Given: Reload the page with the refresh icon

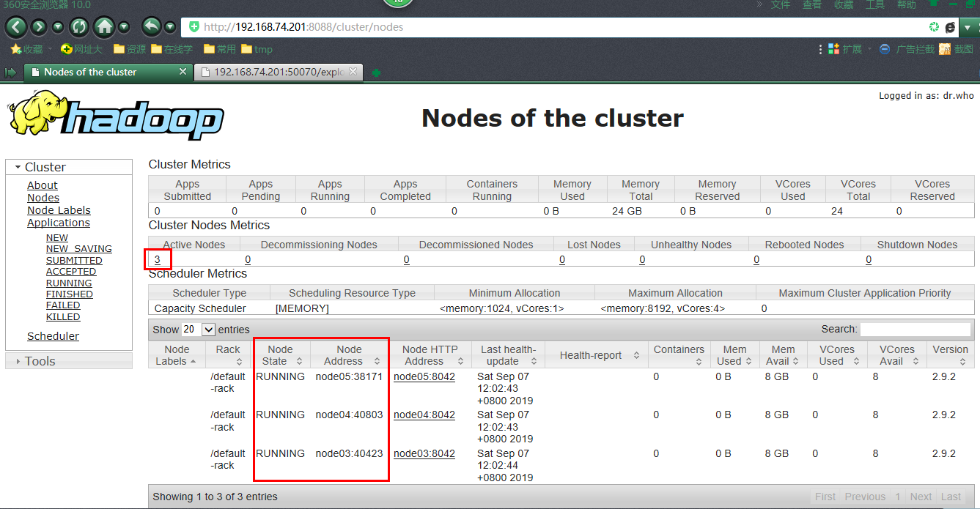Looking at the screenshot, I should click(x=78, y=28).
